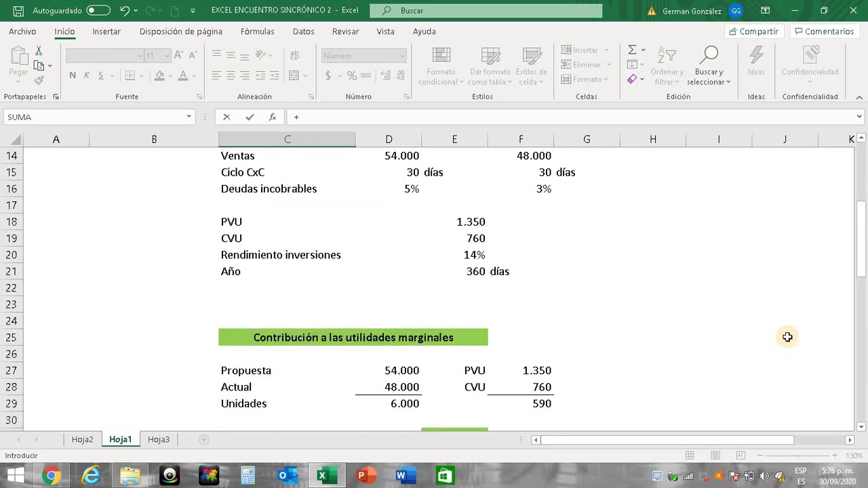Add a new sheet with plus icon
The image size is (868, 488).
coord(203,440)
